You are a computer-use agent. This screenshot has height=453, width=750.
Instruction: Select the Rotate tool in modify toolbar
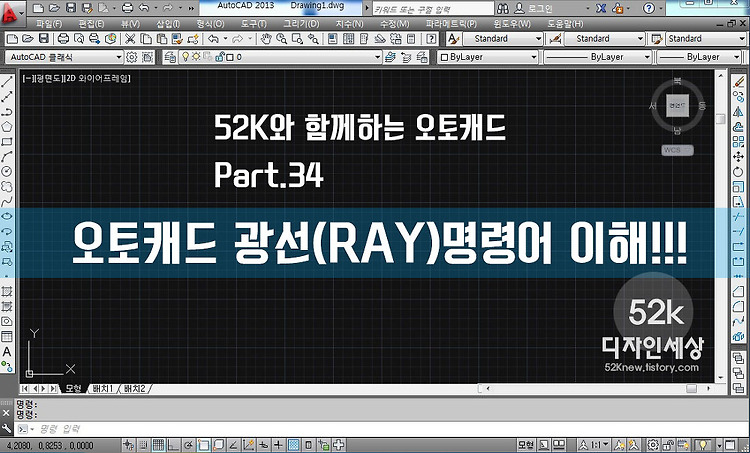tap(739, 172)
